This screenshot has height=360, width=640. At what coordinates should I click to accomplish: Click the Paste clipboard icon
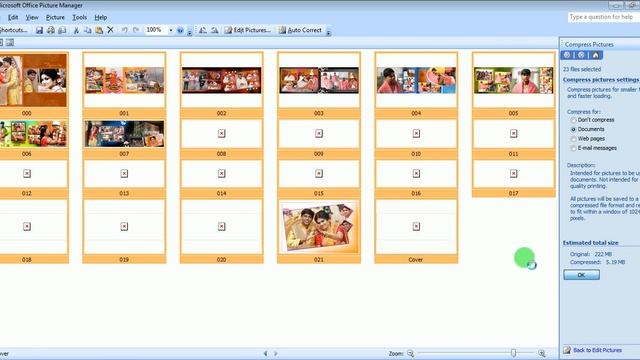pyautogui.click(x=99, y=30)
